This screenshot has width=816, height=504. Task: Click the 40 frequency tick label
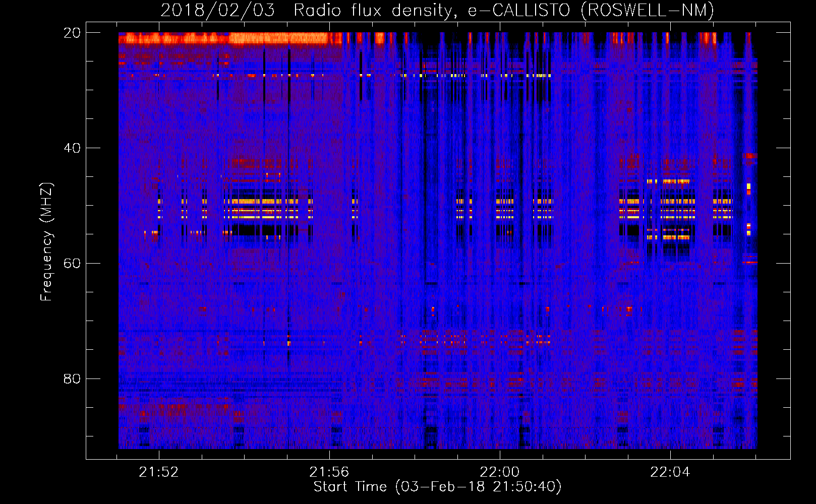point(72,148)
